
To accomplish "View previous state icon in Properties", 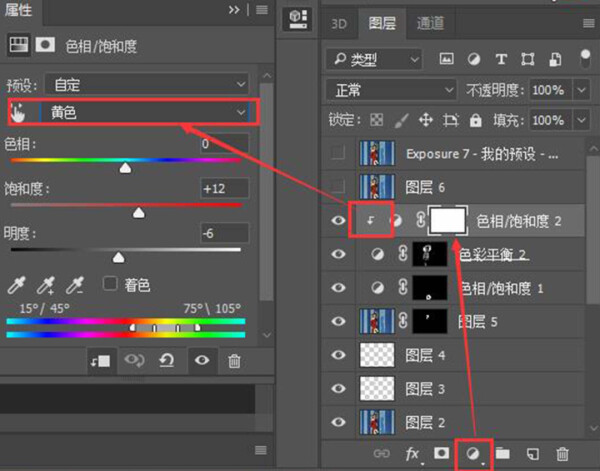I will (x=134, y=360).
